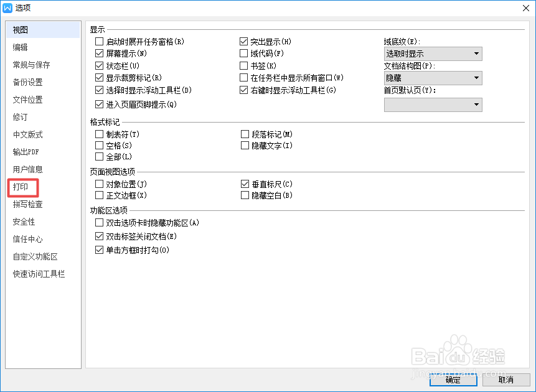The width and height of the screenshot is (536, 392).
Task: Enable 启动时展开任务窗格
Action: coord(98,41)
